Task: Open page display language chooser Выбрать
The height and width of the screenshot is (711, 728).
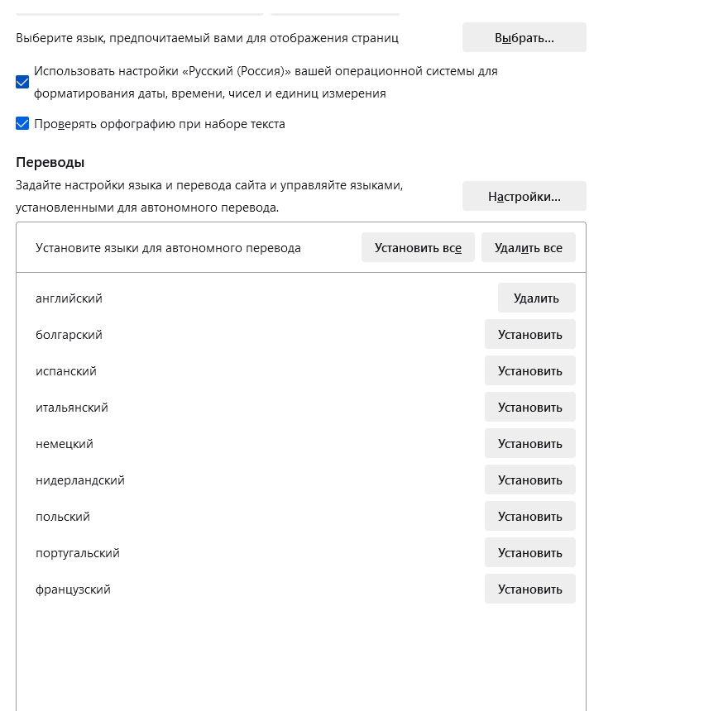Action: (x=524, y=38)
